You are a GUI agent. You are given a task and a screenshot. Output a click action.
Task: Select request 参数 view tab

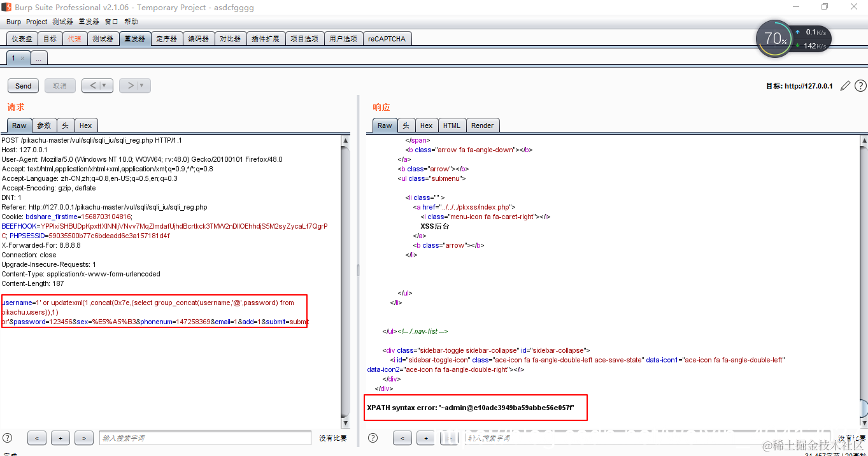click(x=44, y=125)
